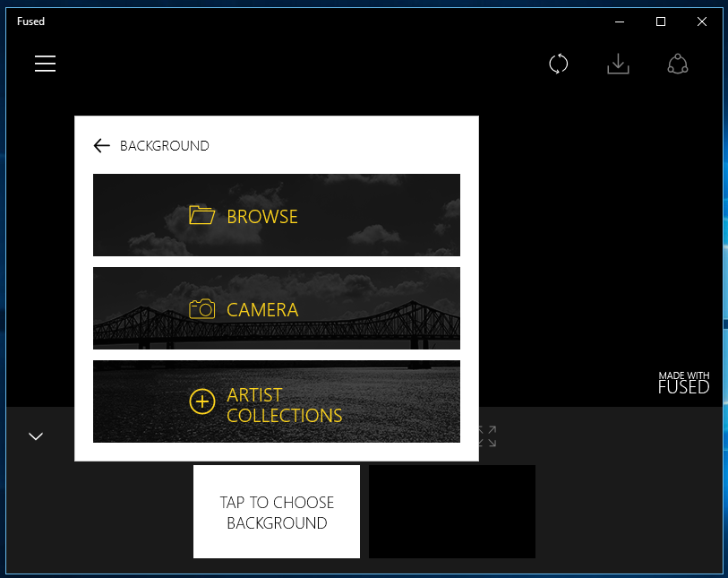Select the Tap to Choose Background tile
The width and height of the screenshot is (728, 578).
(277, 512)
